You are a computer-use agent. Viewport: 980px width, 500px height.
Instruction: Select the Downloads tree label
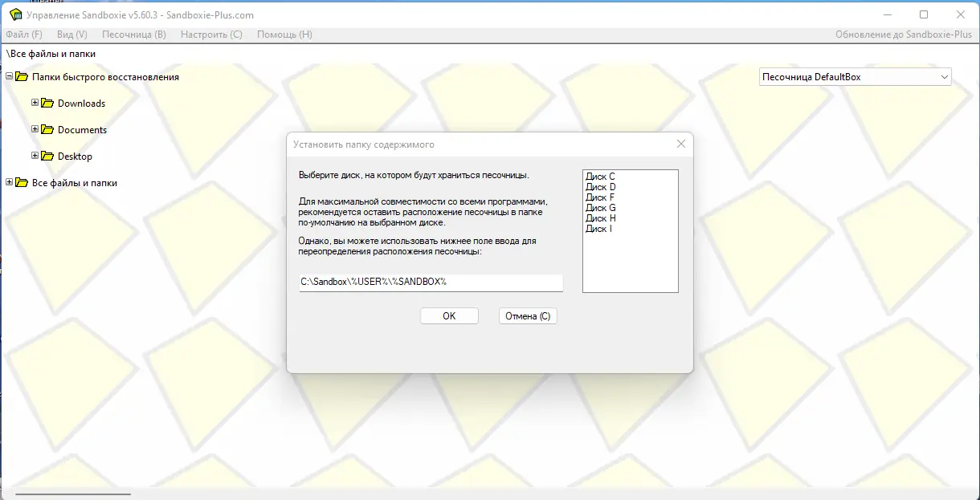tap(81, 103)
